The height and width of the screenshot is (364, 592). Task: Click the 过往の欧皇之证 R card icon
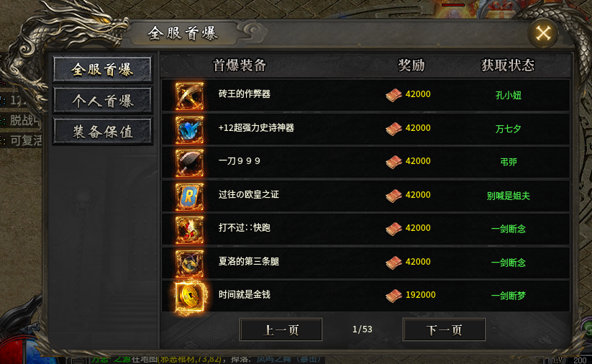pos(189,196)
